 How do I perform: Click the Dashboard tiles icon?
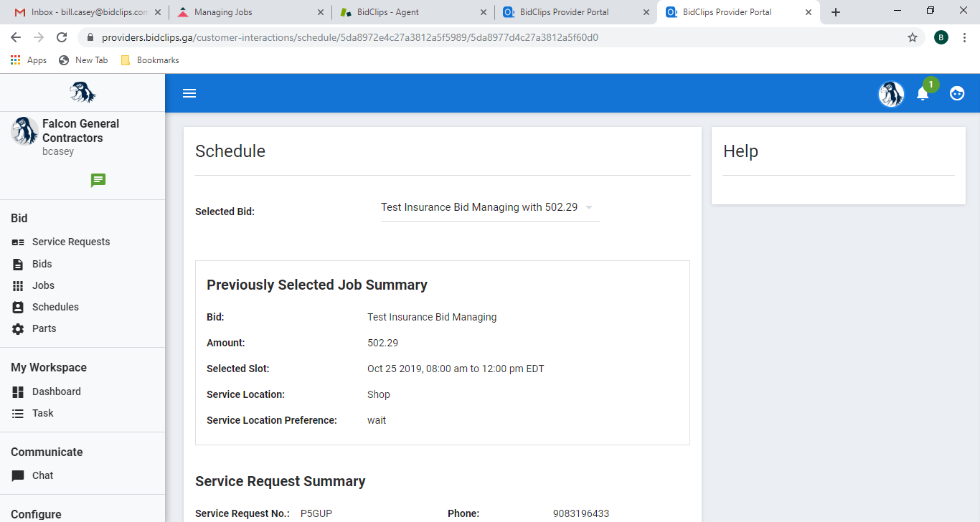pyautogui.click(x=18, y=391)
